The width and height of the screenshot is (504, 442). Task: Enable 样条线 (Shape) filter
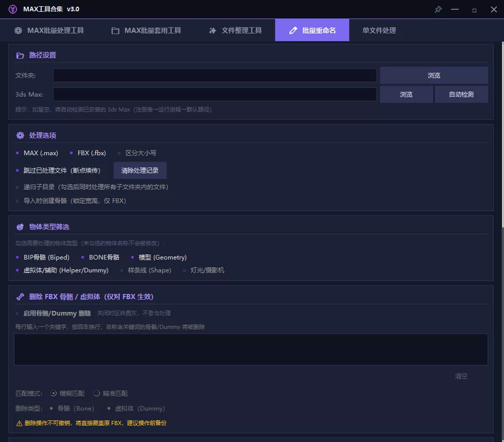coord(146,270)
